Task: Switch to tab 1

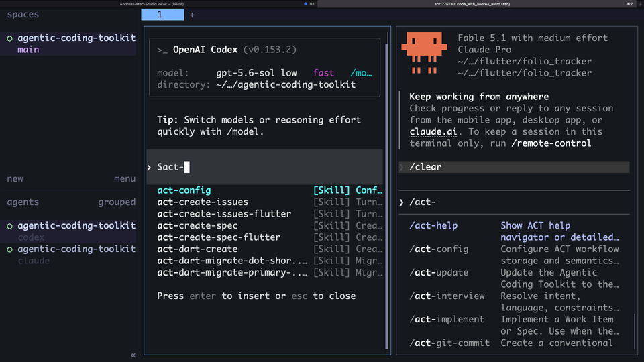Action: (162, 15)
